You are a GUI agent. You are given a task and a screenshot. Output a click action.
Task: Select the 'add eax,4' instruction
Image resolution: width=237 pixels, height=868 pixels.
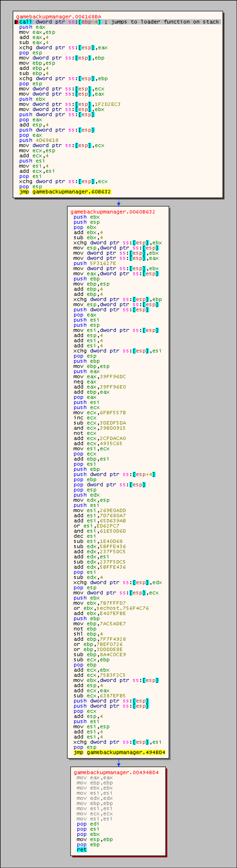34,37
